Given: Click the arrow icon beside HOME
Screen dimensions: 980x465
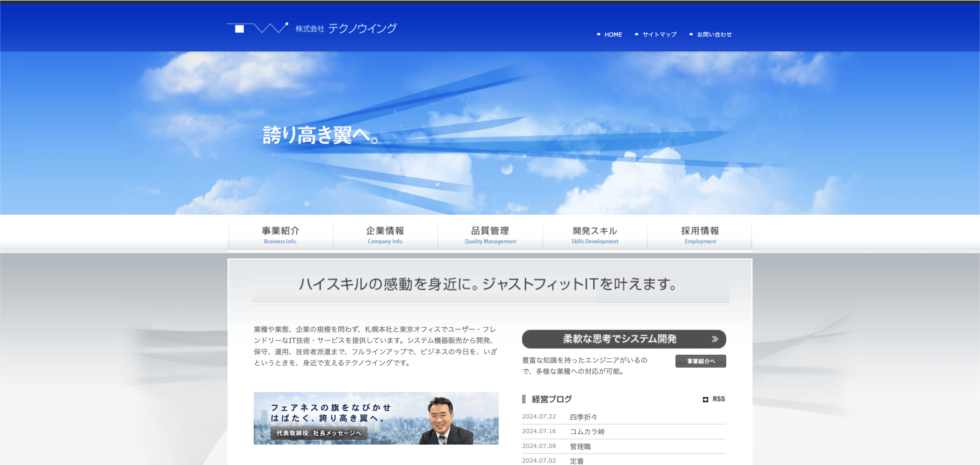Looking at the screenshot, I should pyautogui.click(x=598, y=34).
